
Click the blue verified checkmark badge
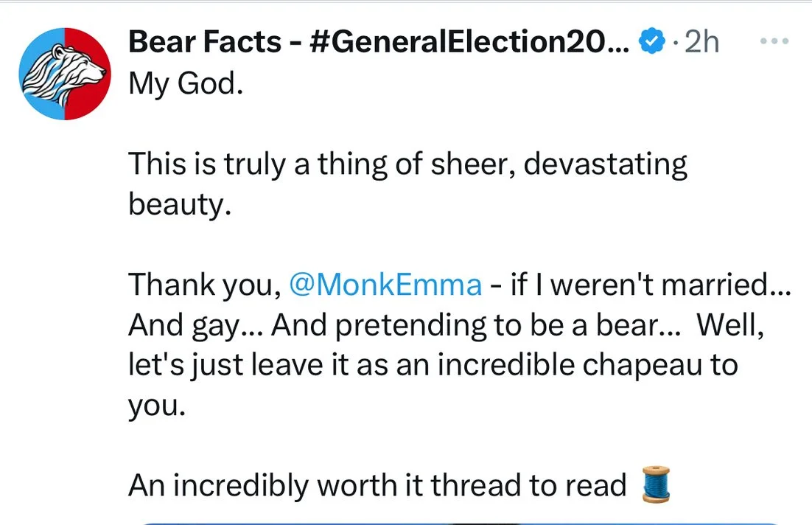[x=650, y=44]
